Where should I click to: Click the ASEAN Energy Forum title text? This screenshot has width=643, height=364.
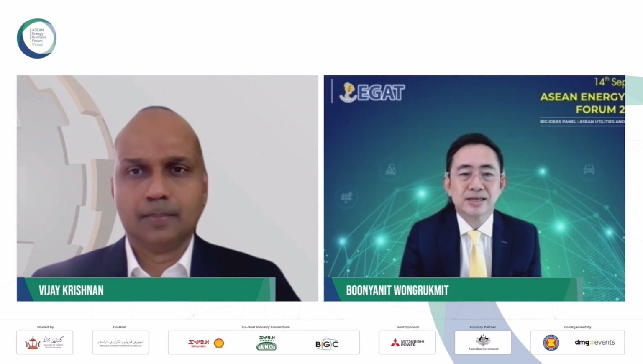[582, 103]
